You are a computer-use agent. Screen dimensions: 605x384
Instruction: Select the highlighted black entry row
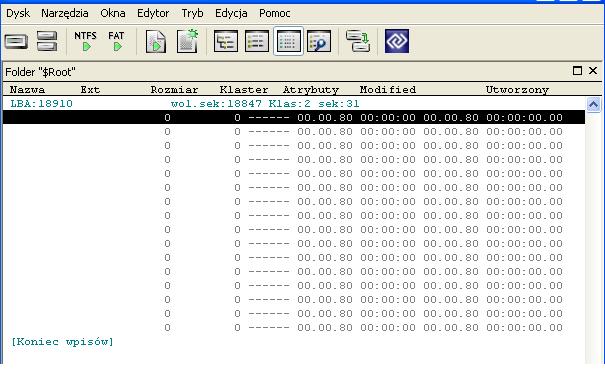tap(294, 117)
